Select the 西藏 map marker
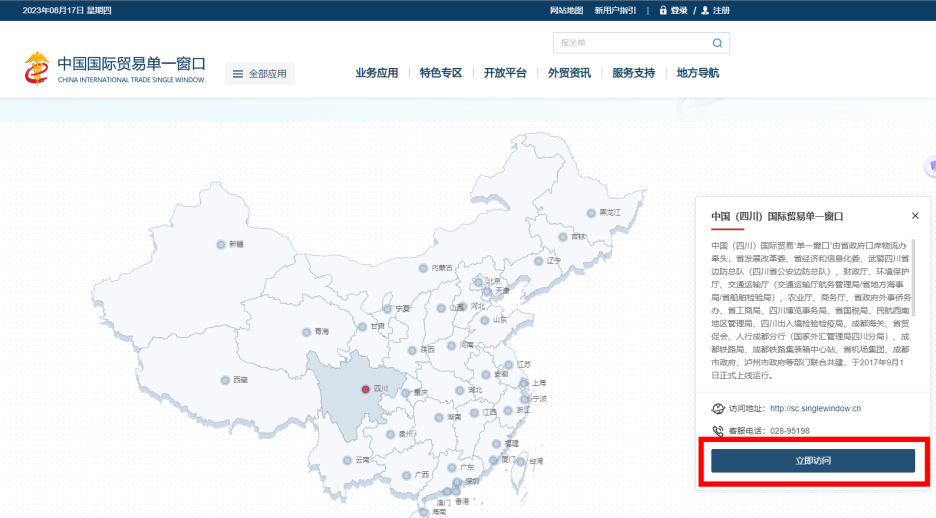This screenshot has width=936, height=518. tap(225, 380)
